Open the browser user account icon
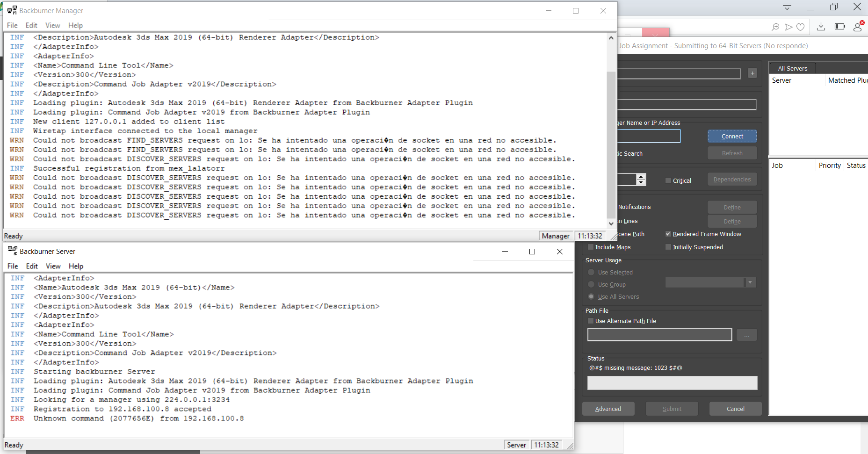The height and width of the screenshot is (454, 868). click(x=858, y=26)
